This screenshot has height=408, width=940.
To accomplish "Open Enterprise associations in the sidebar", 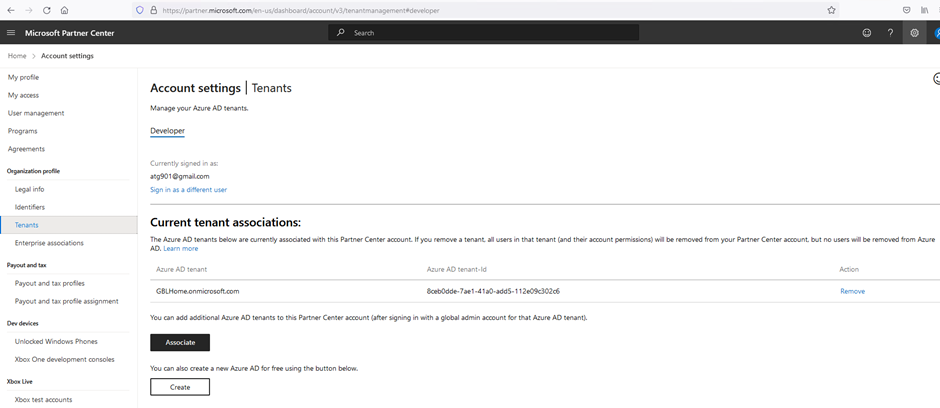I will (x=49, y=243).
